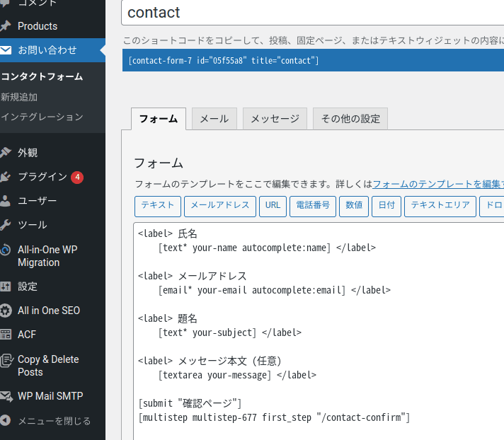The image size is (504, 440).
Task: Click the 外観 appearance brush icon
Action: pos(5,153)
